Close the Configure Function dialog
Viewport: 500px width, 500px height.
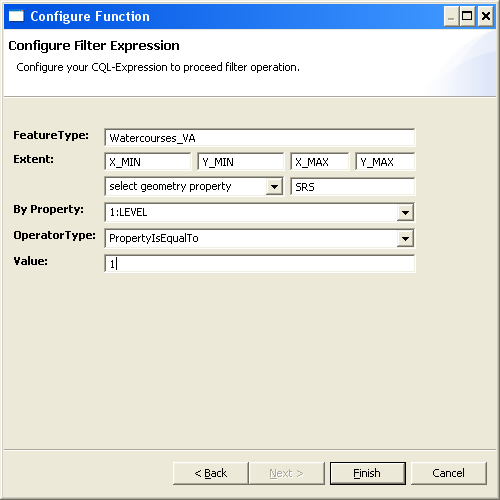point(485,16)
